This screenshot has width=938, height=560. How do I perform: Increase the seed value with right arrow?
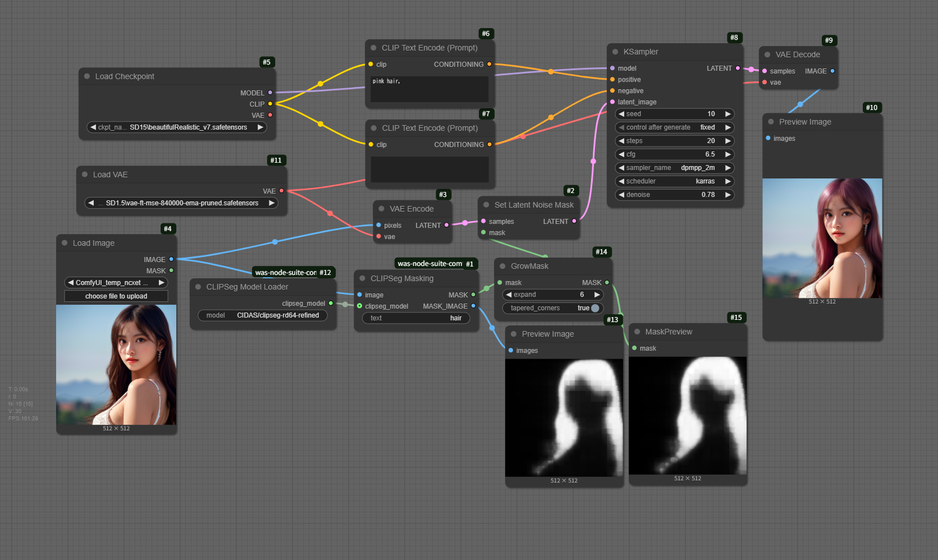[x=727, y=114]
